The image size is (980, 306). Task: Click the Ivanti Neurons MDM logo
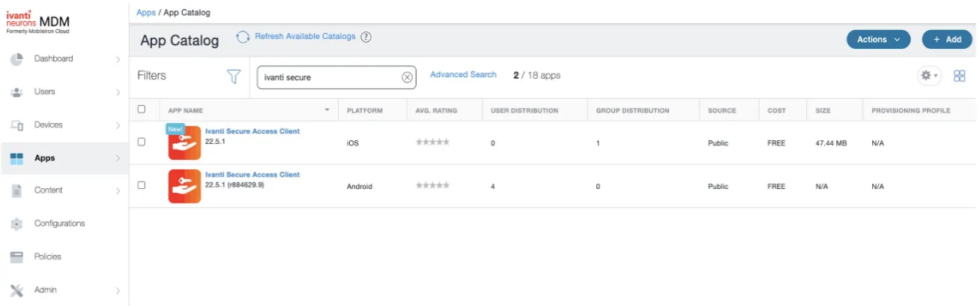coord(37,21)
